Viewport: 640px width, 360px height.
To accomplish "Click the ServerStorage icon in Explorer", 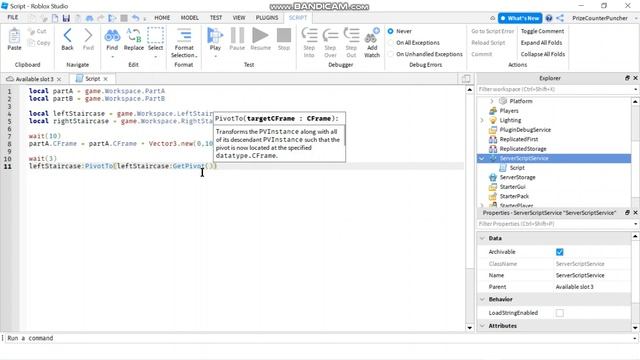I will (x=493, y=177).
